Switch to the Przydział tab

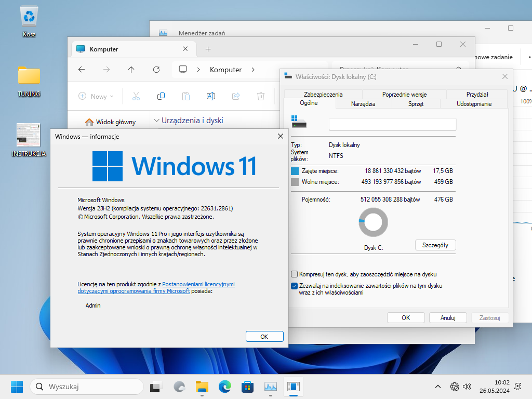(x=477, y=95)
